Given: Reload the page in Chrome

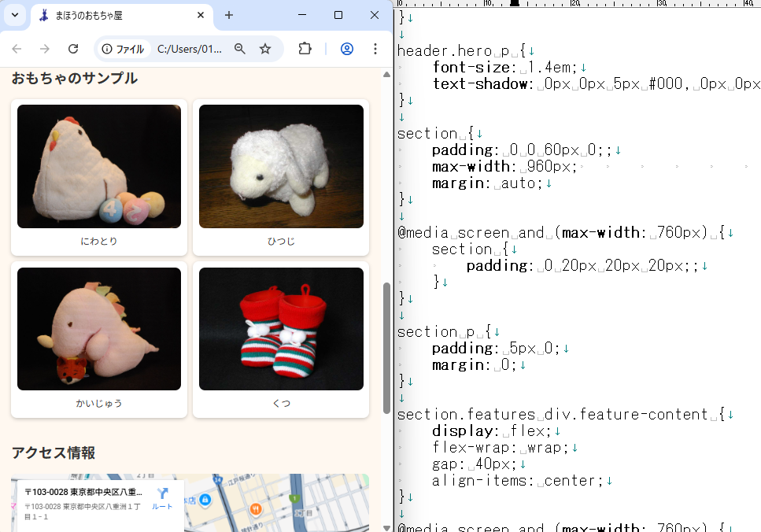Looking at the screenshot, I should tap(73, 49).
